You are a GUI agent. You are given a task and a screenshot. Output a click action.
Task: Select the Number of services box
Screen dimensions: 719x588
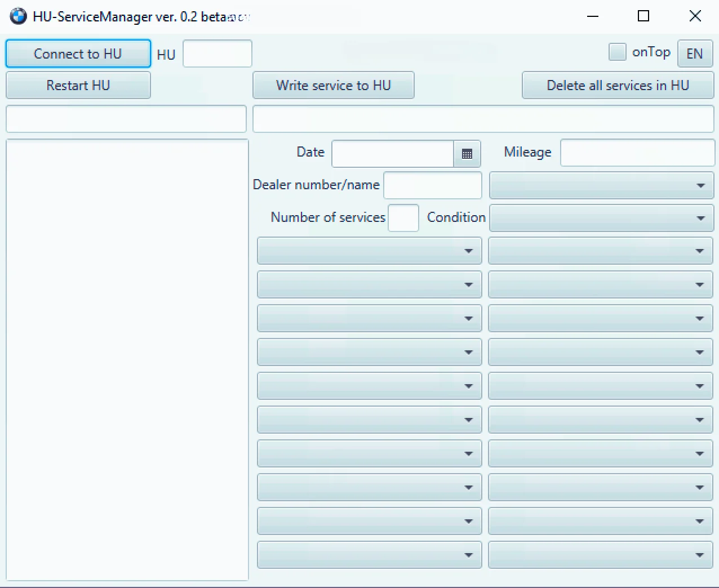403,218
